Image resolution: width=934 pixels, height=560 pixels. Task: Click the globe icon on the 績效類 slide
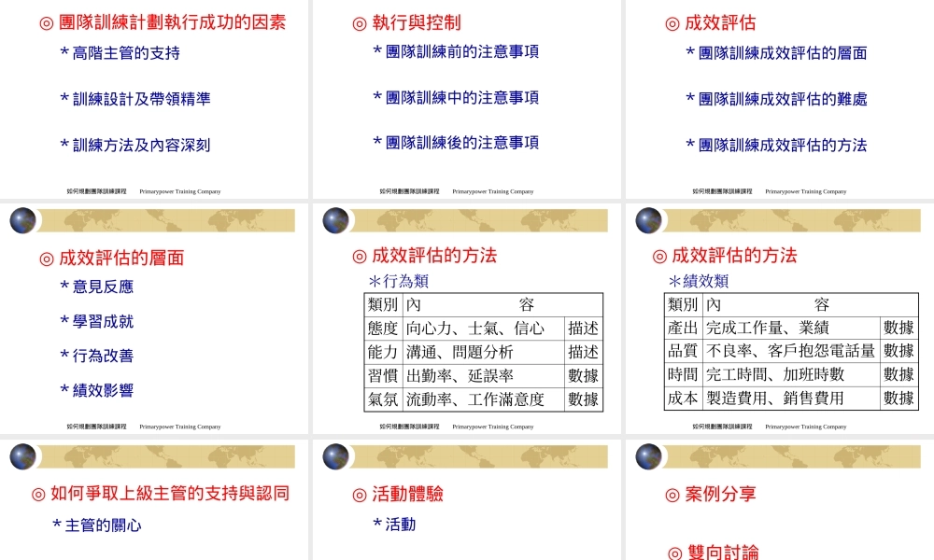click(x=649, y=220)
